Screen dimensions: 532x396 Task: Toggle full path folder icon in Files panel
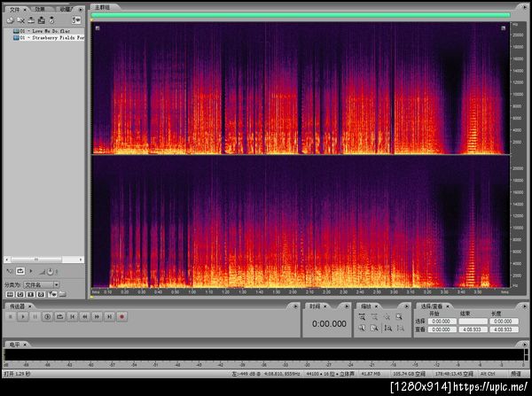[63, 294]
